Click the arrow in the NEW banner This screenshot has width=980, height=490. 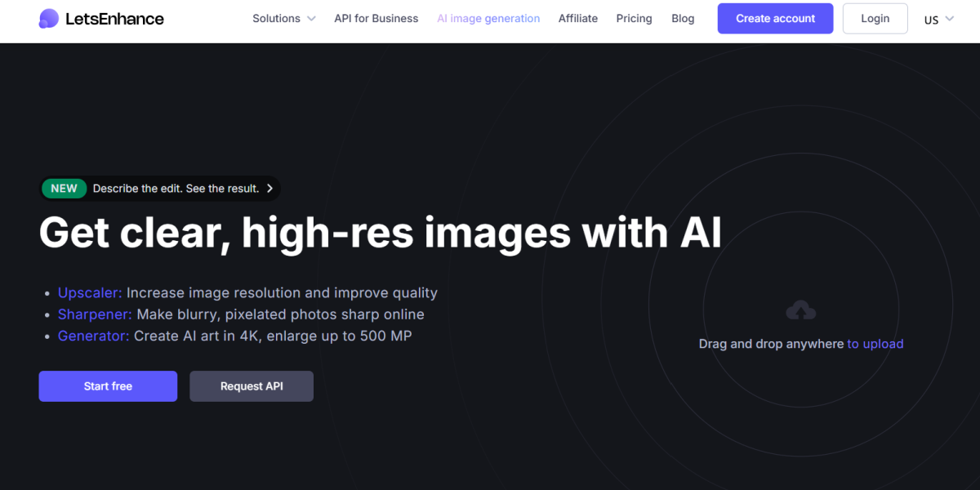pyautogui.click(x=269, y=189)
